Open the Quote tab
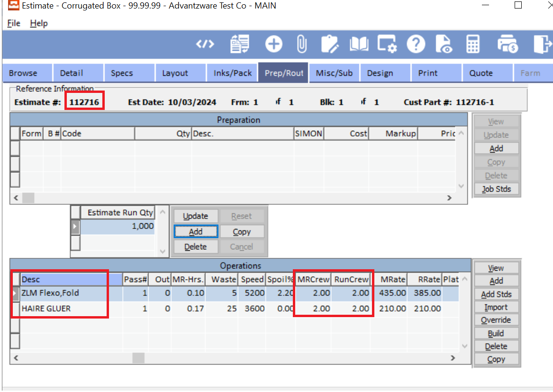This screenshot has height=392, width=553. point(481,73)
